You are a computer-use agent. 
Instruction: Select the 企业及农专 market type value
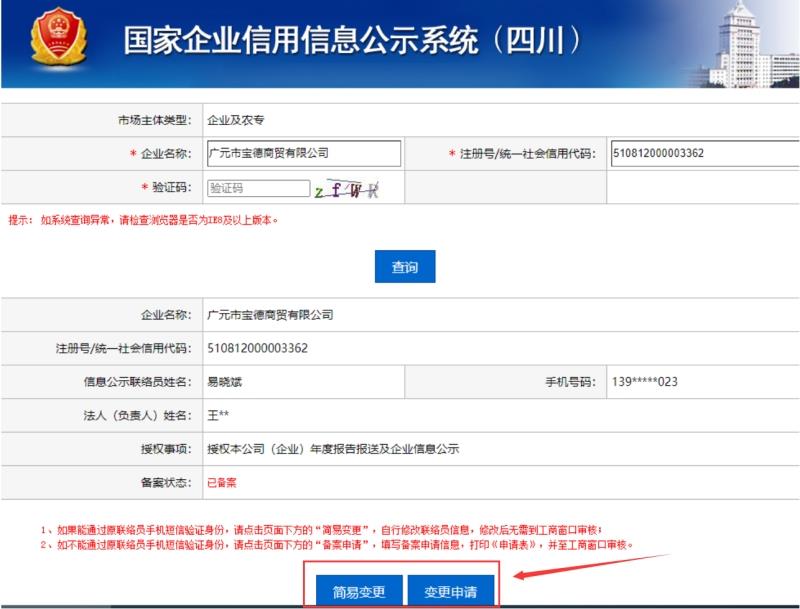click(x=235, y=120)
